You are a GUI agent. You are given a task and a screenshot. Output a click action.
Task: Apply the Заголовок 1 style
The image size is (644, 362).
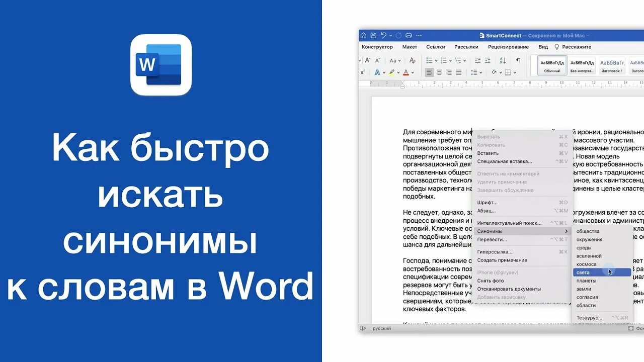coord(612,65)
